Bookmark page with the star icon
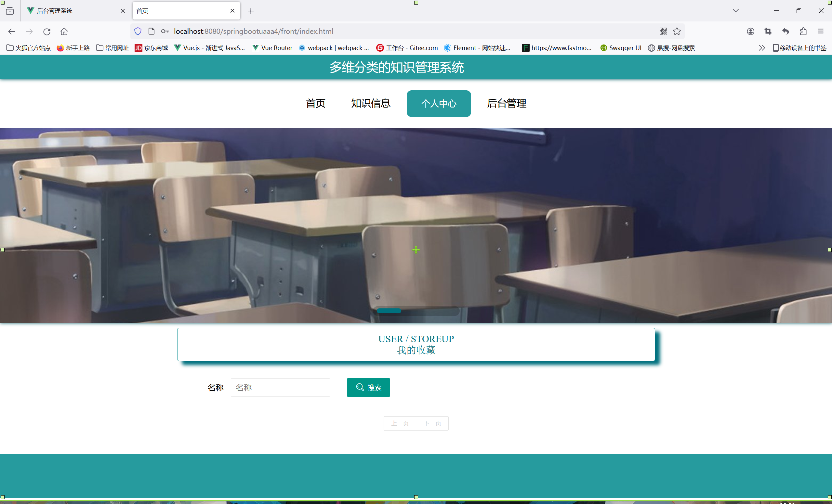Image resolution: width=832 pixels, height=504 pixels. click(677, 32)
